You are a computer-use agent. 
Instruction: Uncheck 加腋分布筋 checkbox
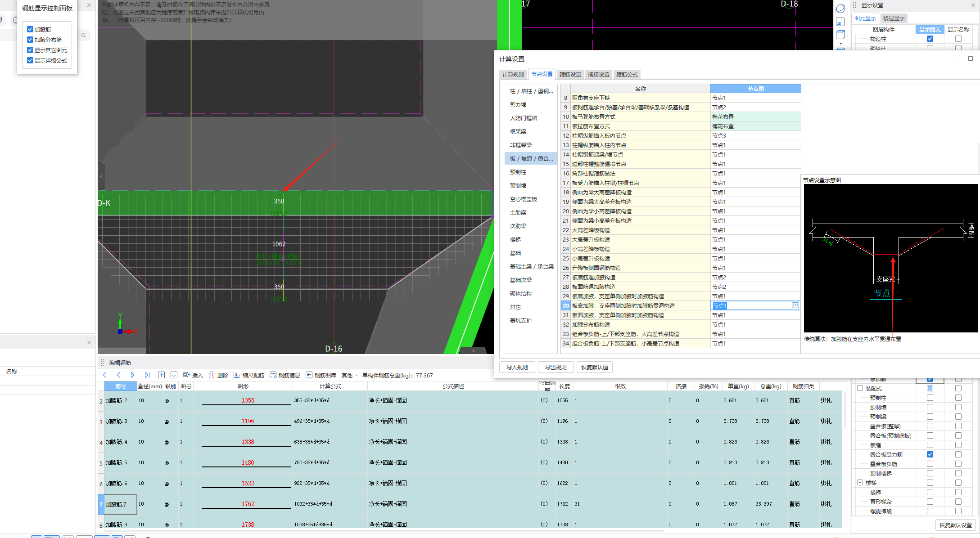point(30,40)
